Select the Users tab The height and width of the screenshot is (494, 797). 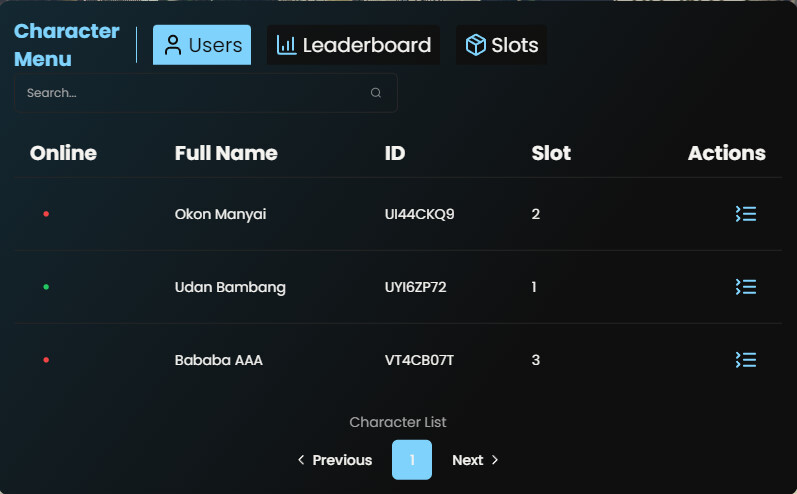tap(202, 45)
